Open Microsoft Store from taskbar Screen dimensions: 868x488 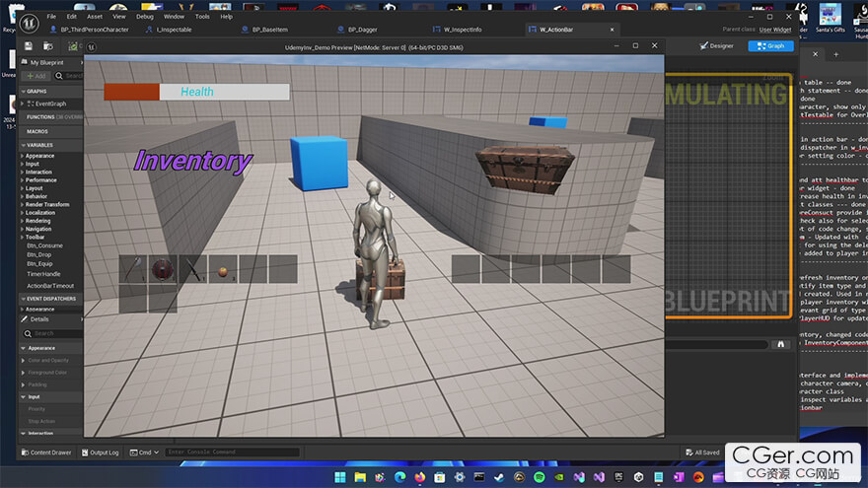[x=440, y=477]
